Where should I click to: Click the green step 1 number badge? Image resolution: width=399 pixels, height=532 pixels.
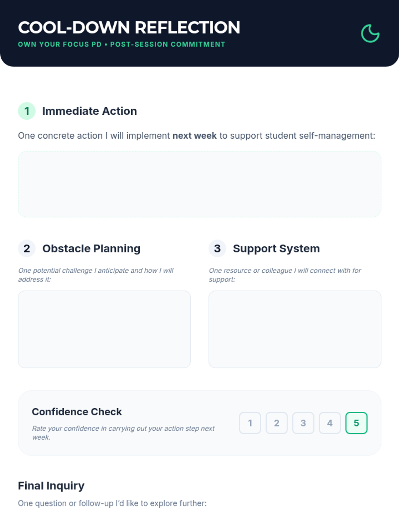(27, 111)
